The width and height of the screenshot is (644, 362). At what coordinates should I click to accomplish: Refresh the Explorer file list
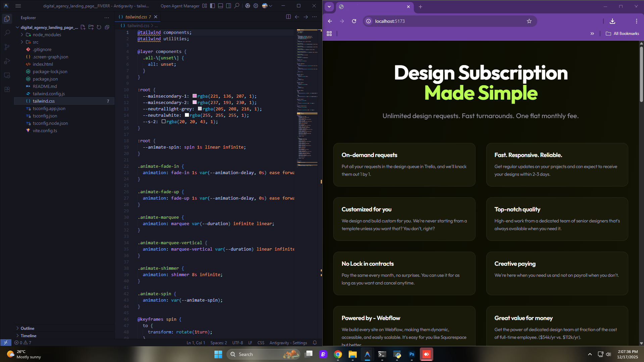point(99,27)
